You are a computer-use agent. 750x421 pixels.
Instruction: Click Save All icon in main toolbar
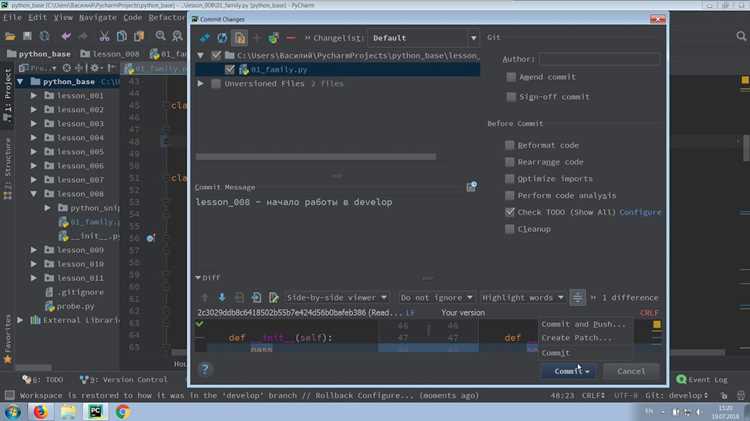pyautogui.click(x=27, y=36)
